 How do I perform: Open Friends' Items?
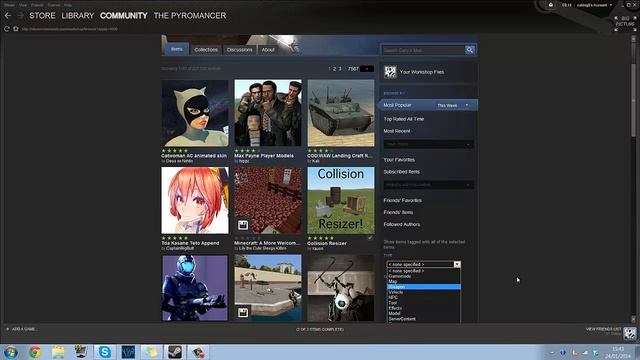398,212
